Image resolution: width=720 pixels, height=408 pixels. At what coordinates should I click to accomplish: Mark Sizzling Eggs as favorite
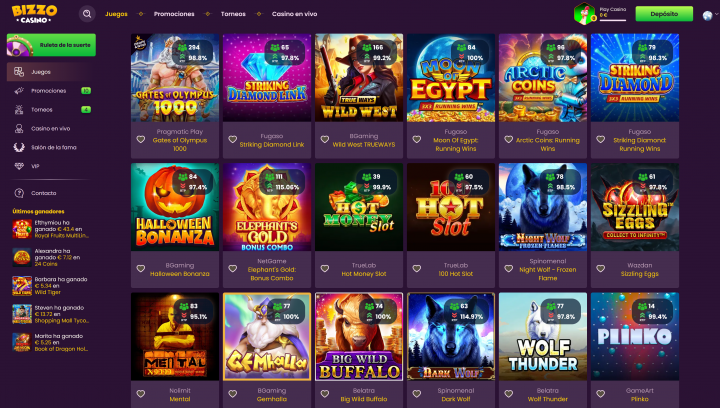(x=600, y=269)
